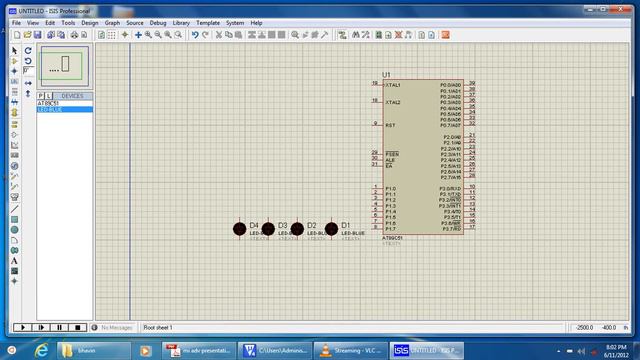Screen dimensions: 640x360
Task: Zoom in on the schematic
Action: point(148,35)
